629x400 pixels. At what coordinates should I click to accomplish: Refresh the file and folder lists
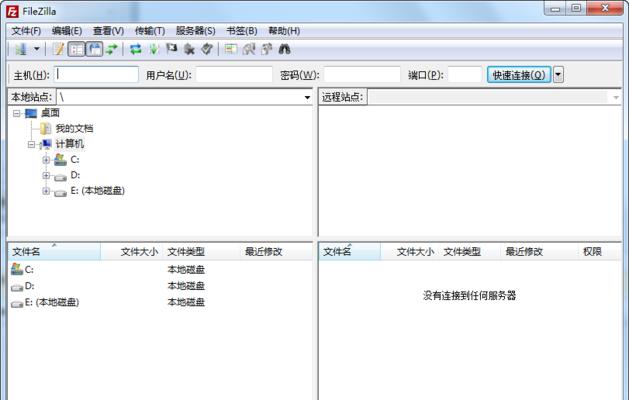(x=136, y=49)
